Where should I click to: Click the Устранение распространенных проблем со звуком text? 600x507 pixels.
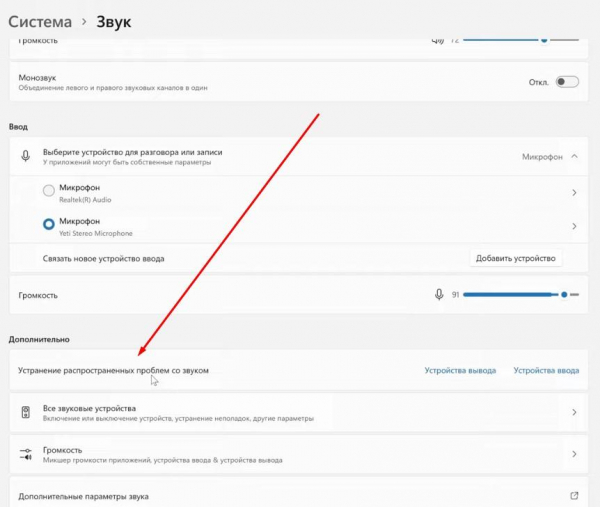pos(113,370)
